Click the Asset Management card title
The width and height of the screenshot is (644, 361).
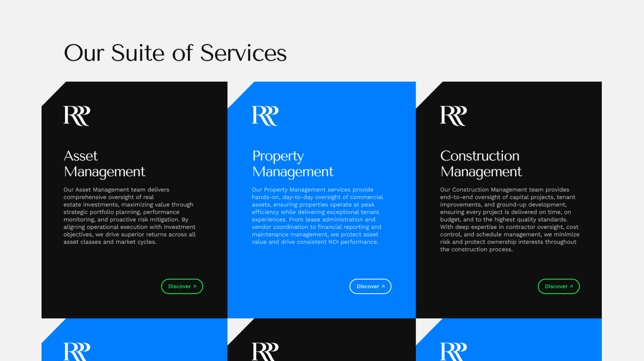point(104,164)
